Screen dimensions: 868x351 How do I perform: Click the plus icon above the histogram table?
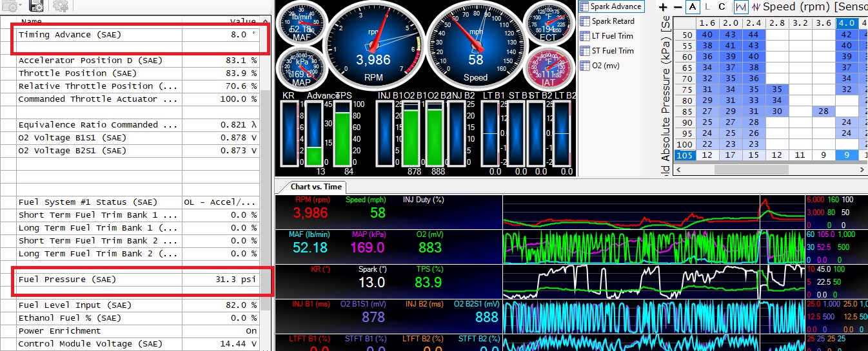pyautogui.click(x=662, y=6)
